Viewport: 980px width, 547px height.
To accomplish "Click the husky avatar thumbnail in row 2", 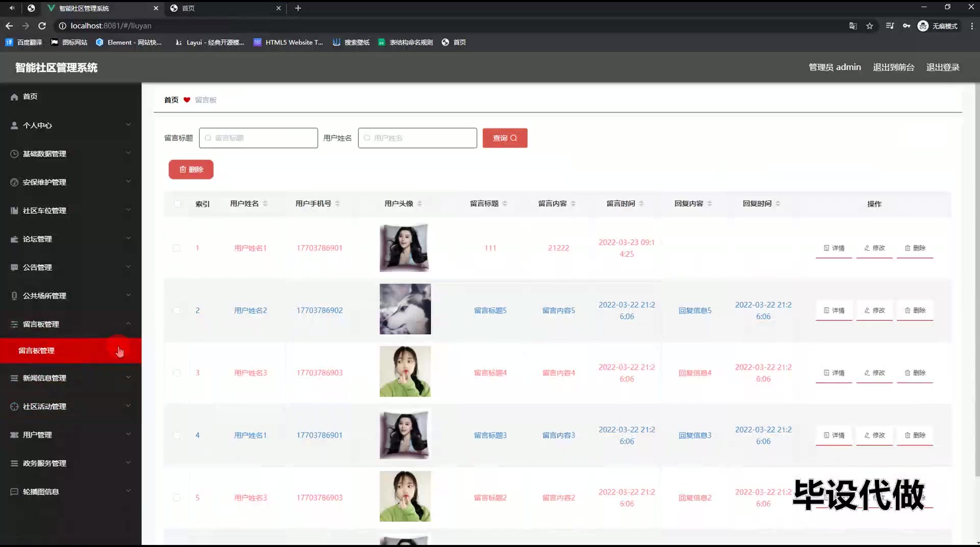I will click(x=405, y=309).
